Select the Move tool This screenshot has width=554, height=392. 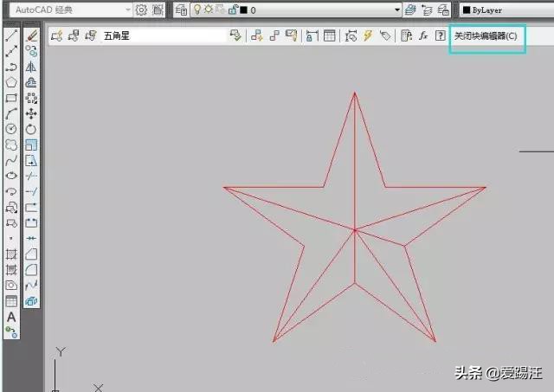click(31, 113)
